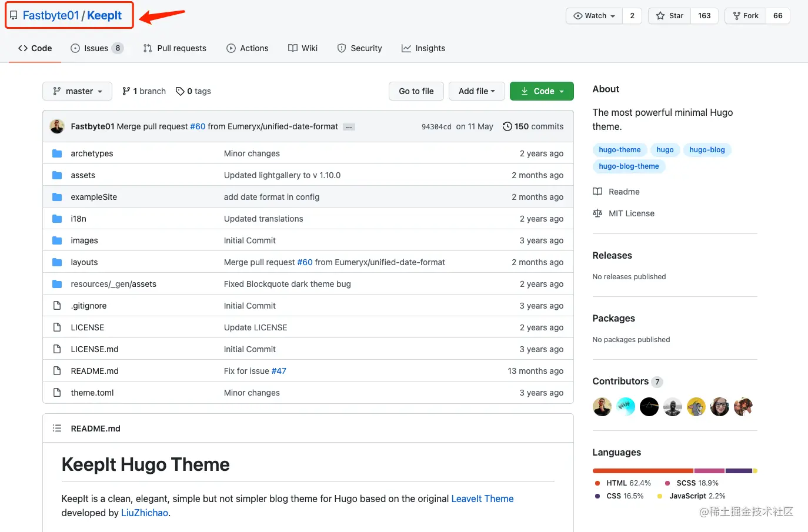
Task: Switch to the Code tab
Action: [35, 48]
